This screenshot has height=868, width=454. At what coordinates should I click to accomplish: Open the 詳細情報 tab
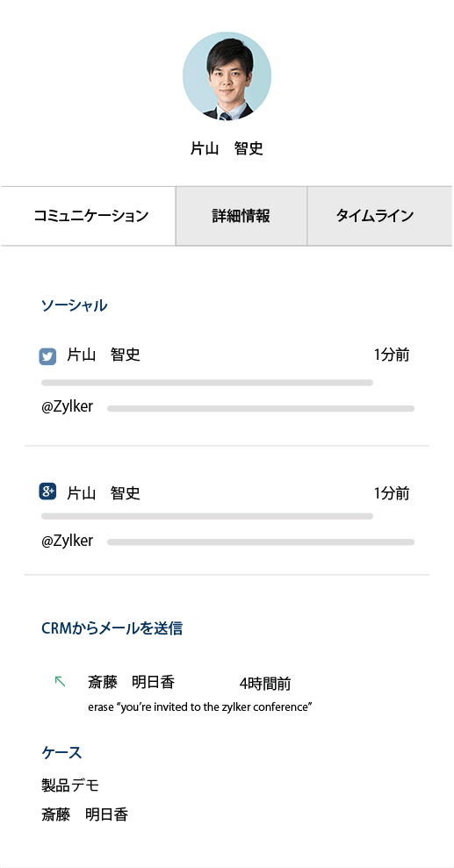[x=241, y=216]
